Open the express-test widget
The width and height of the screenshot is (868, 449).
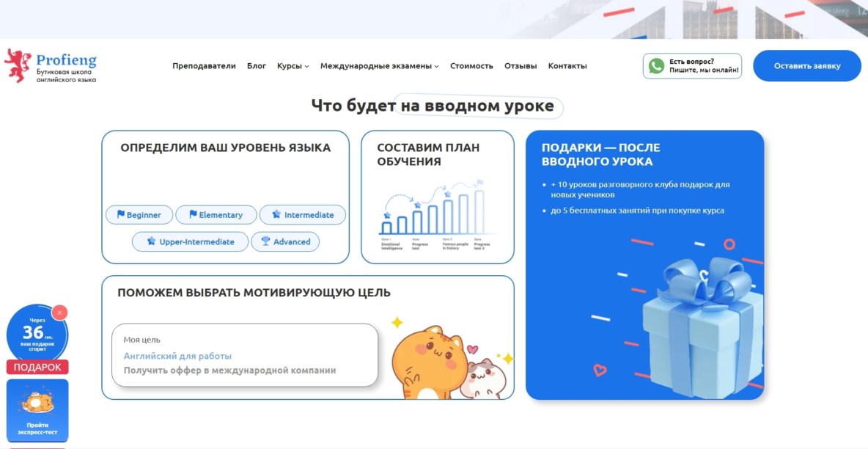point(37,410)
